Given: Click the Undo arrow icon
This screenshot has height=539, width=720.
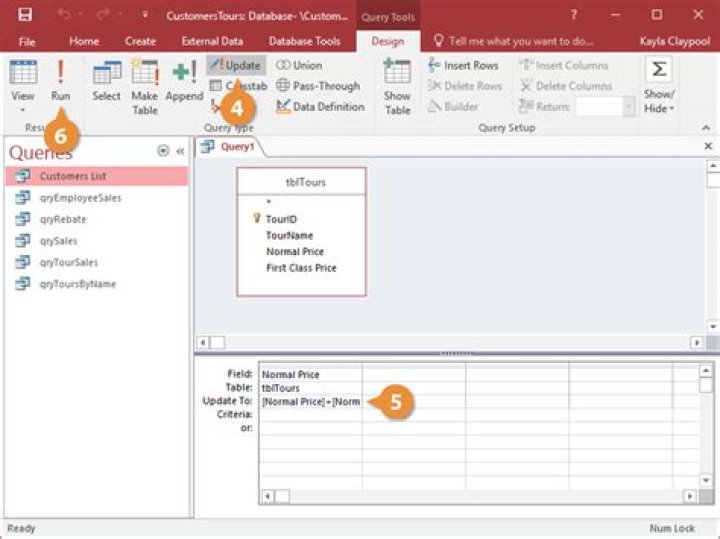Looking at the screenshot, I should coord(64,15).
